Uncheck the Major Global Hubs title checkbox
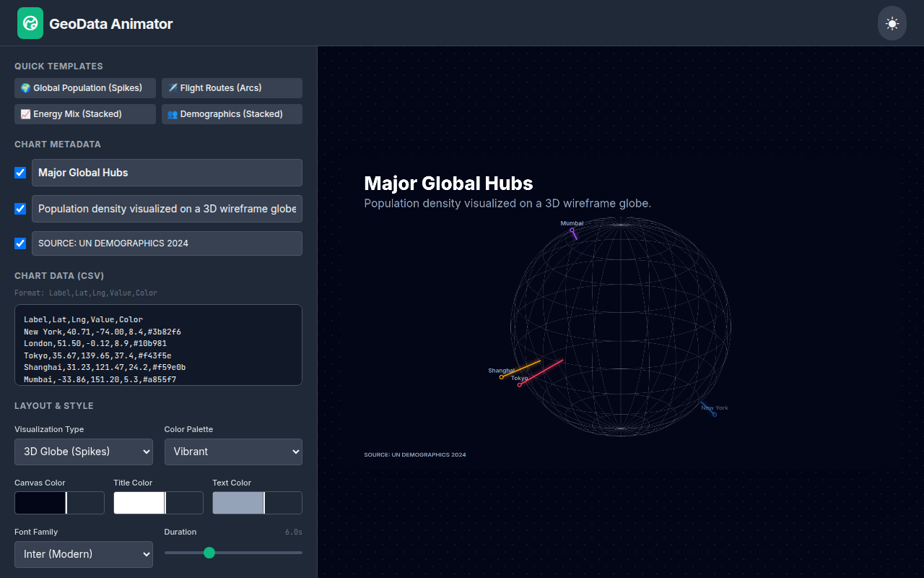Viewport: 924px width, 578px height. (x=19, y=173)
